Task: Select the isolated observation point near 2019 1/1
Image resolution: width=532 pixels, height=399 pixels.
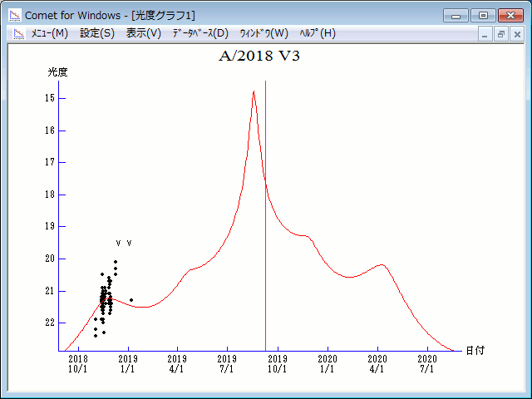Action: pos(131,300)
